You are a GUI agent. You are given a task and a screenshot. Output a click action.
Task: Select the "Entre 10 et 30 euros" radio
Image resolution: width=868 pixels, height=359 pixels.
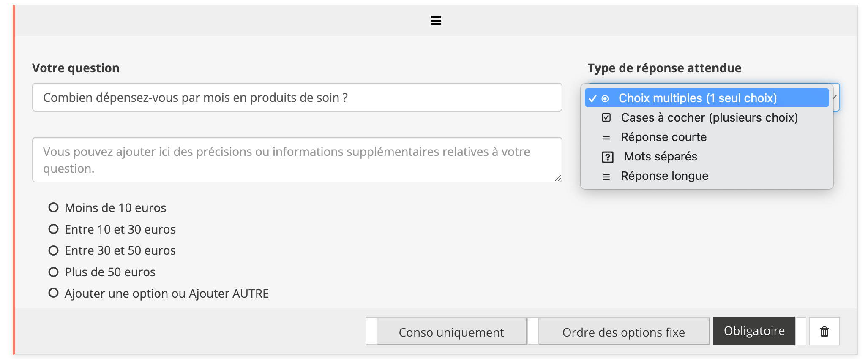(x=53, y=229)
